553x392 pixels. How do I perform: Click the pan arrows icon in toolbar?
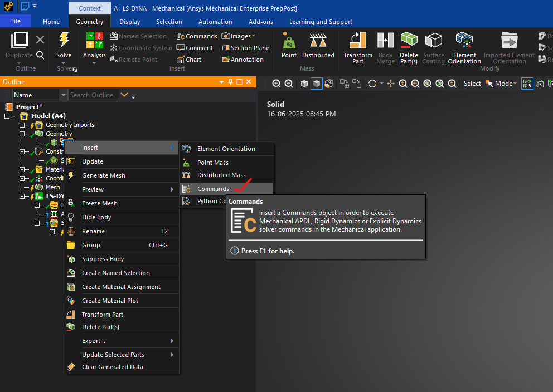[390, 84]
